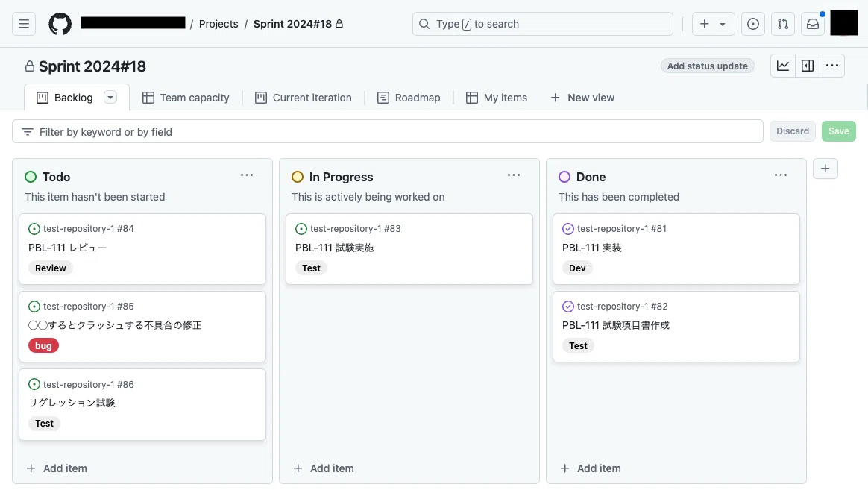Click Test label on issue #86
The width and height of the screenshot is (868, 490).
coord(44,424)
